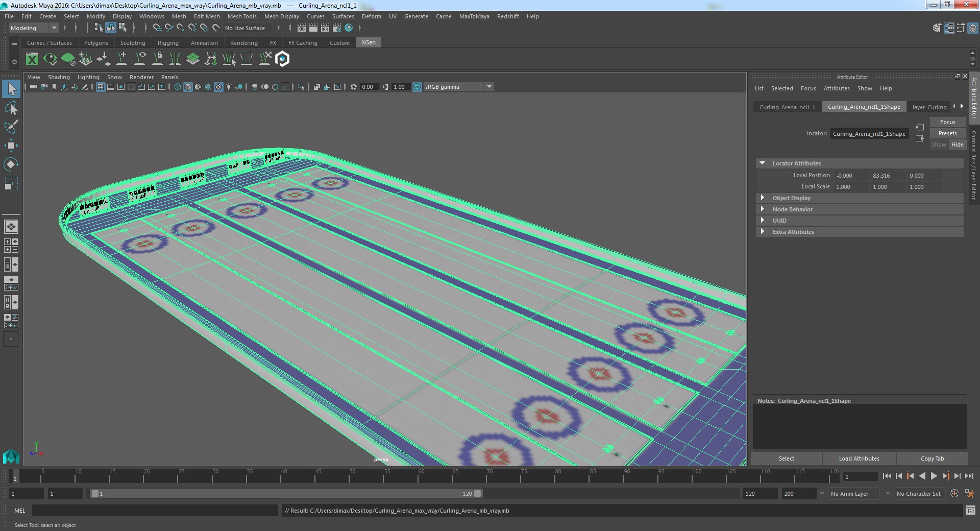Click the snap to curves icon
The width and height of the screenshot is (980, 531).
(x=169, y=28)
